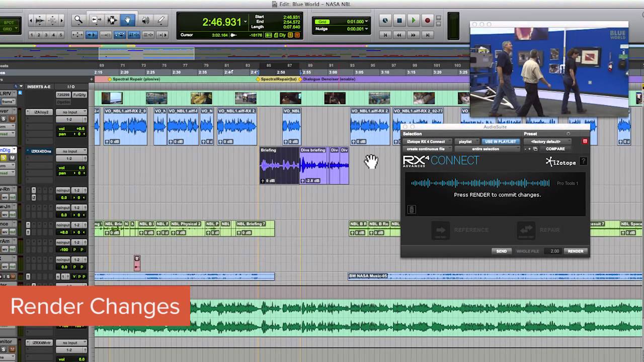Select the NBL Briefing 7 clip
This screenshot has width=644, height=362.
(255, 228)
